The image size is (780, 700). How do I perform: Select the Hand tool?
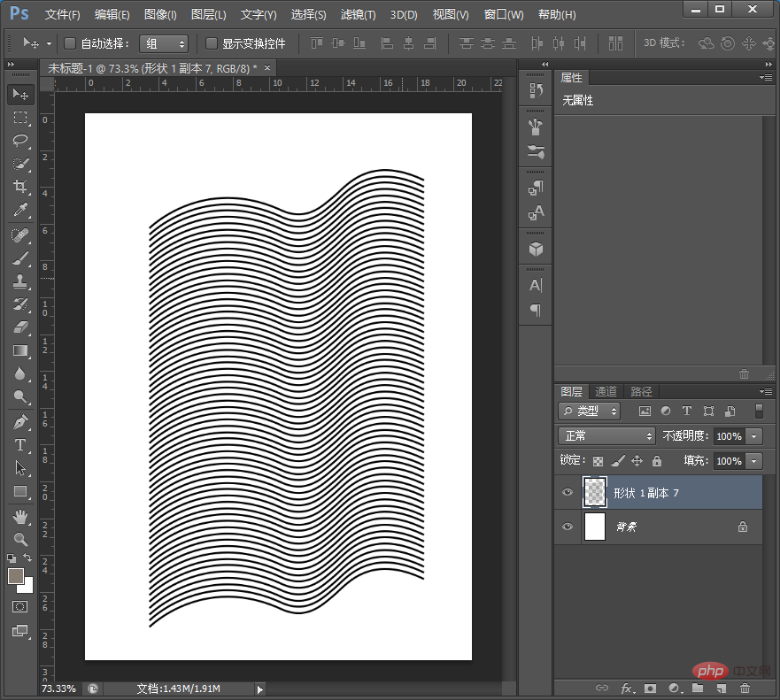pos(20,517)
